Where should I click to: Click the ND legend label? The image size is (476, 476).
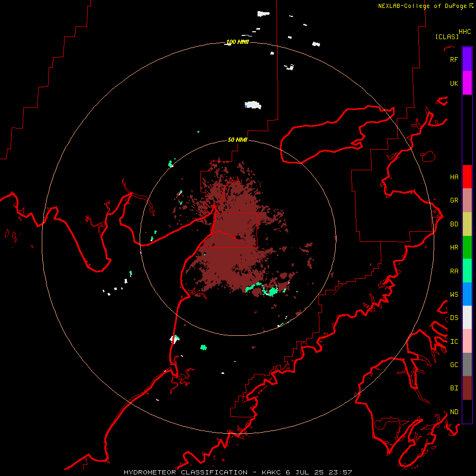(x=454, y=412)
